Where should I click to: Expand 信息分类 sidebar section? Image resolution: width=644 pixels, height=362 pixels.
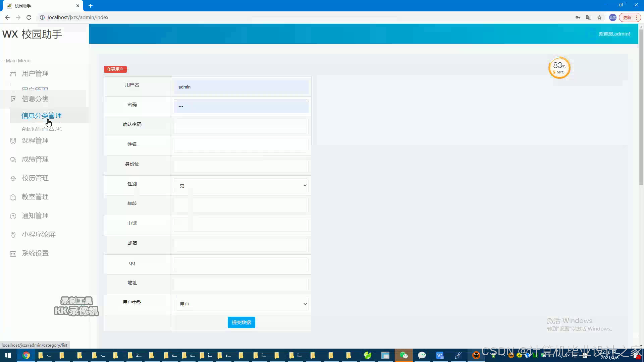(35, 99)
